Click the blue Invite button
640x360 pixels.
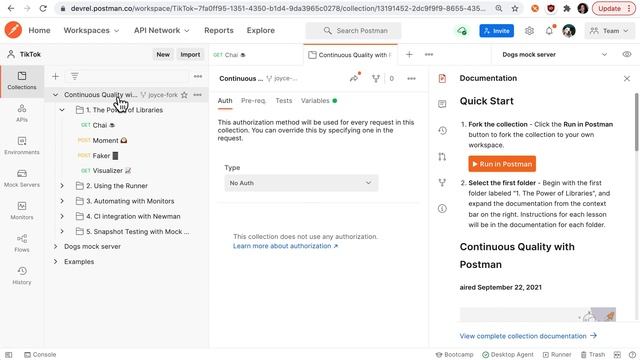497,31
